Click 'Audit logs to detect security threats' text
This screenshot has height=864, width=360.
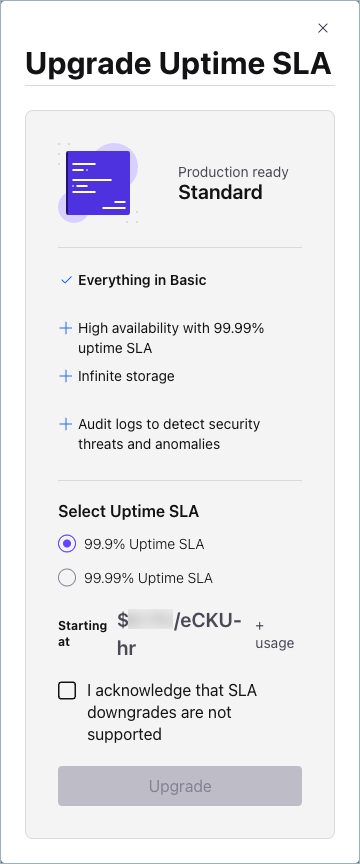[x=169, y=434]
